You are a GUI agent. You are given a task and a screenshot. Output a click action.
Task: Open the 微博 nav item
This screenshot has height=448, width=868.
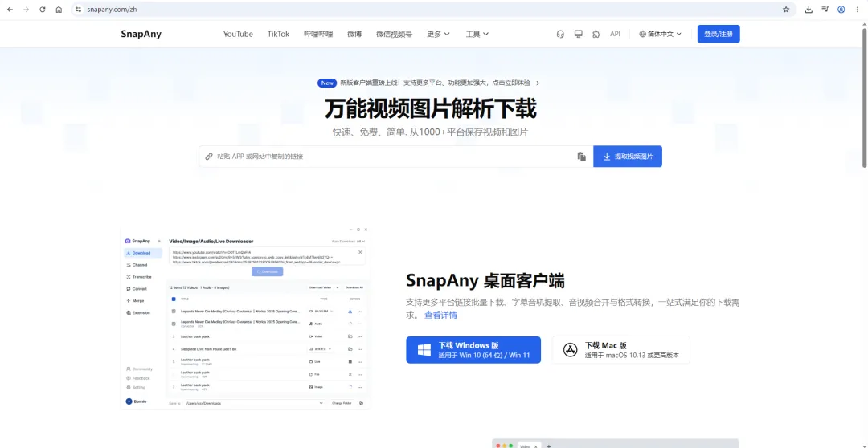click(x=354, y=34)
